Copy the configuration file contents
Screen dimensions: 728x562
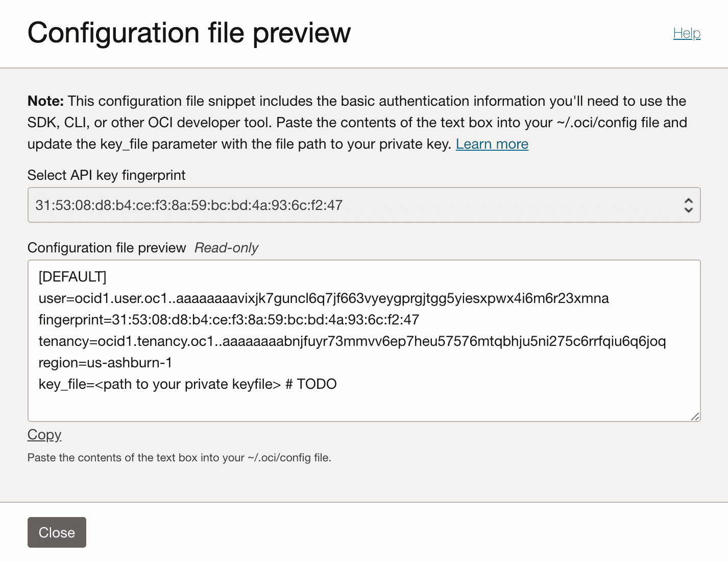pos(44,434)
